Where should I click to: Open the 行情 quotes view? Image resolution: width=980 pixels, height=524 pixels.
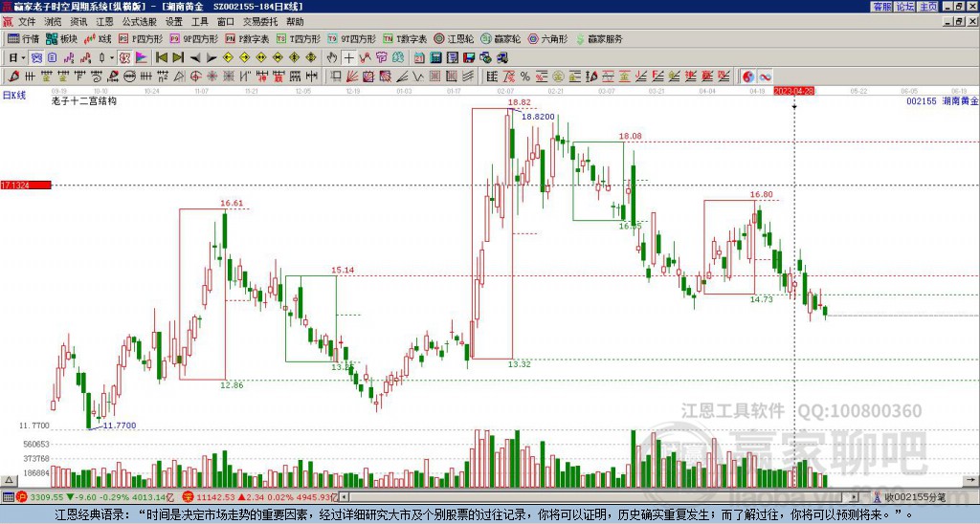(23, 38)
